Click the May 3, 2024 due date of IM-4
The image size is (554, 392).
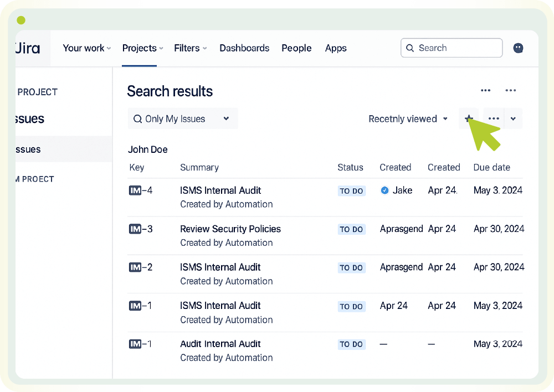[498, 190]
